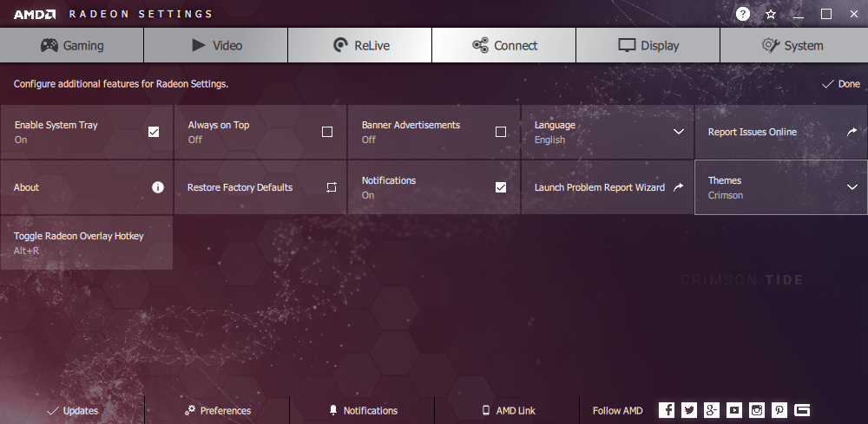Open AMD Facebook page icon
The width and height of the screenshot is (868, 424).
[x=667, y=410]
